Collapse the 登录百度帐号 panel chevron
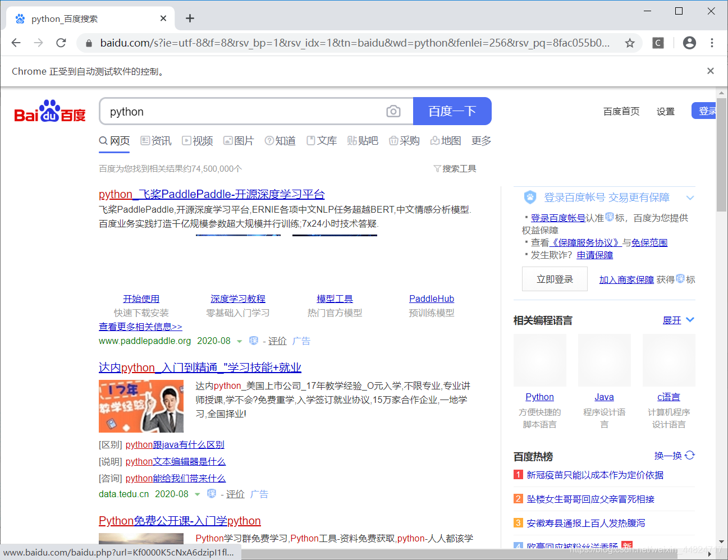Image resolution: width=728 pixels, height=560 pixels. pos(690,198)
